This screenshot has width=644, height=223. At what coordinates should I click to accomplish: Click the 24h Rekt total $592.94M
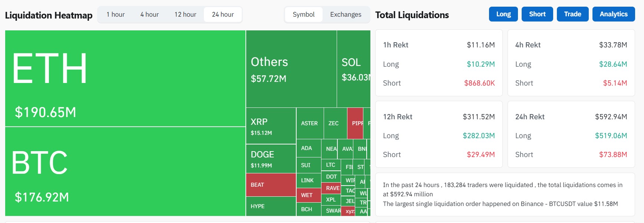click(611, 117)
